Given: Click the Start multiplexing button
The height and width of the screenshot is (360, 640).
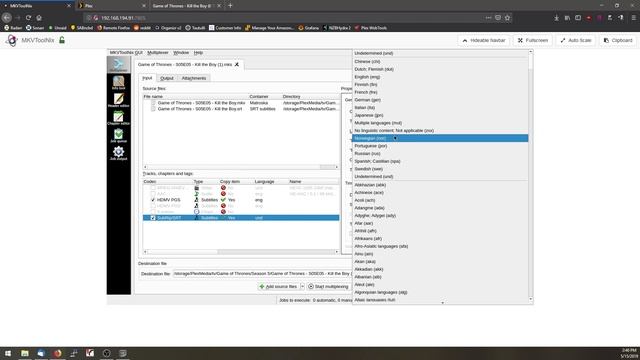Looking at the screenshot, I should coord(329,287).
